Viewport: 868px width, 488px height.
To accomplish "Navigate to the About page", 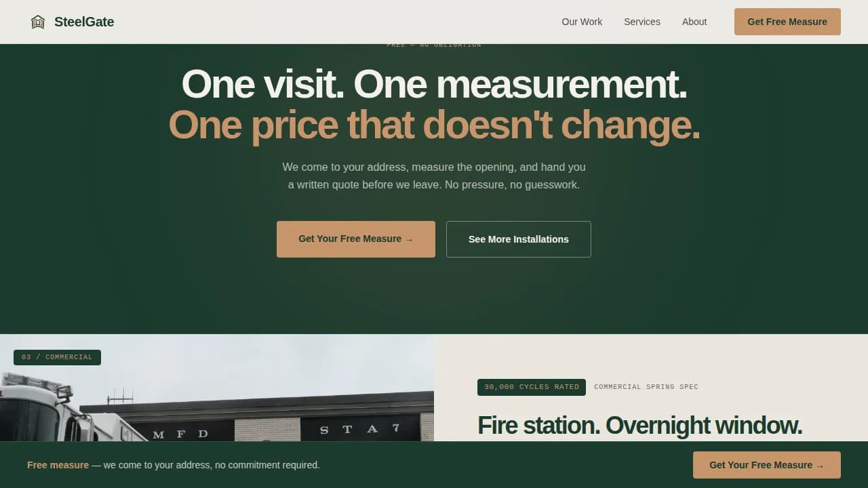I will pyautogui.click(x=694, y=22).
